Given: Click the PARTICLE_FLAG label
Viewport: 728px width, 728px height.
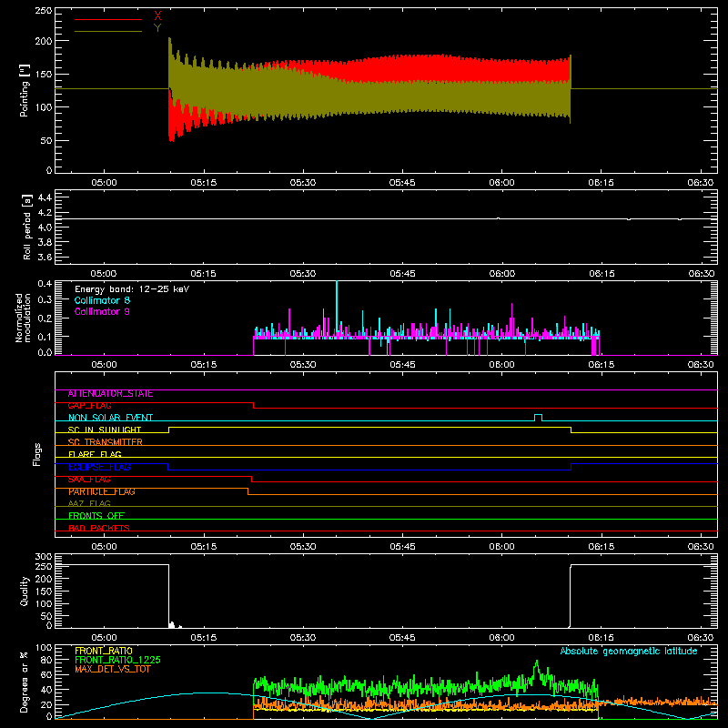Looking at the screenshot, I should pyautogui.click(x=102, y=491).
